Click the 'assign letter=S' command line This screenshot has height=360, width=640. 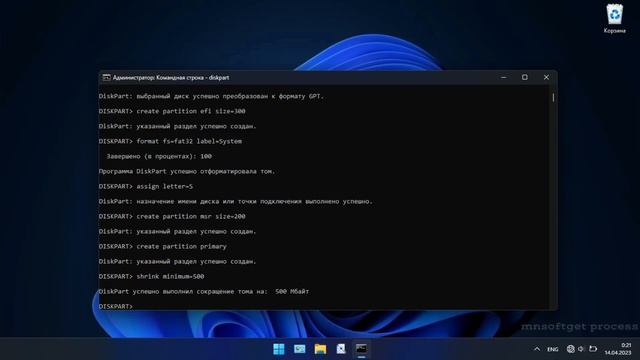(x=146, y=186)
